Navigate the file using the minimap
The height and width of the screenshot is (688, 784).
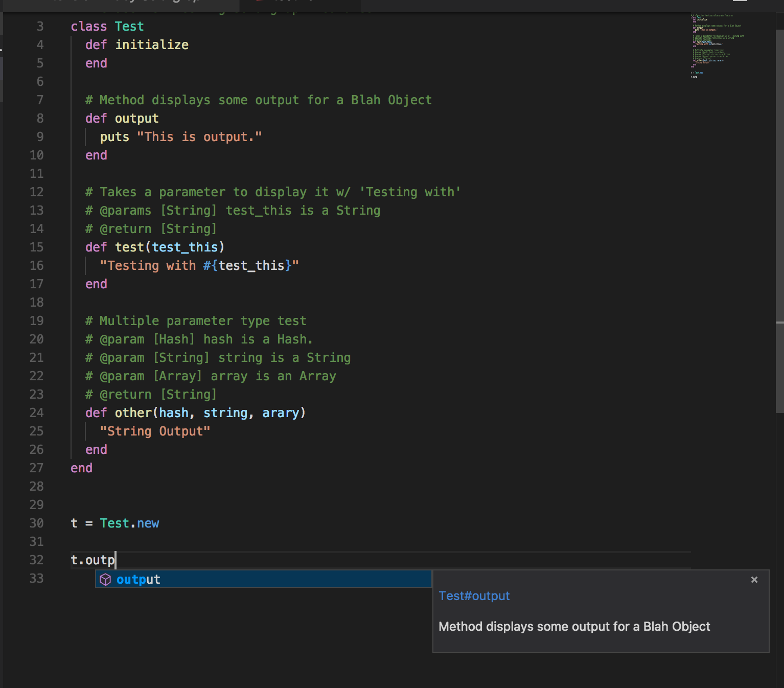[x=721, y=46]
